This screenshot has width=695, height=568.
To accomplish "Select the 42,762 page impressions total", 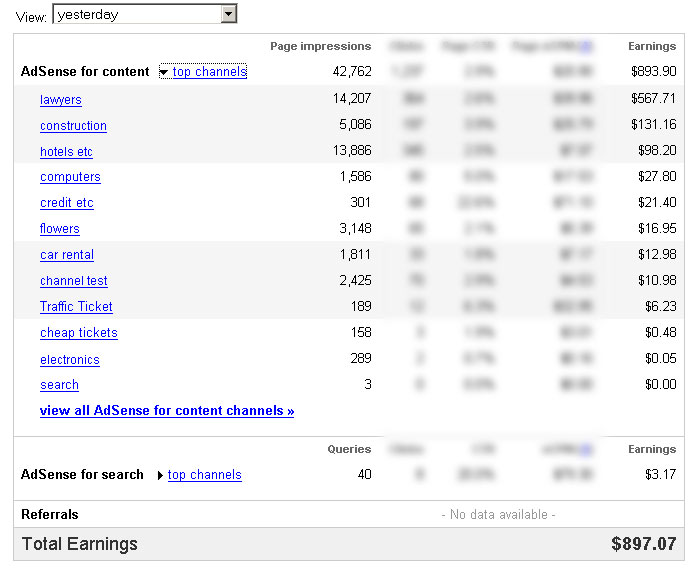I will (x=352, y=71).
